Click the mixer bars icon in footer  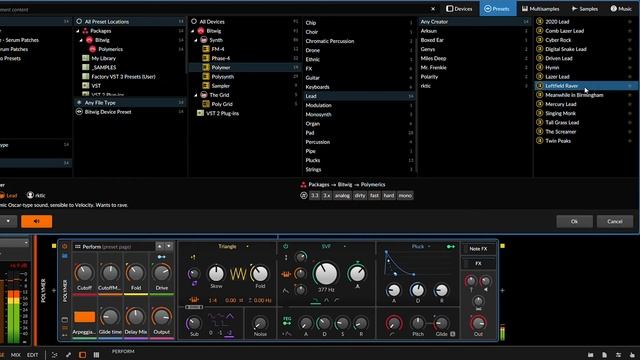(x=96, y=355)
